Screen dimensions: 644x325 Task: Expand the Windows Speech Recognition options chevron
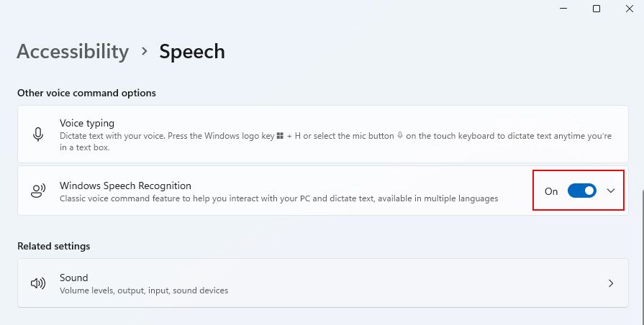point(611,191)
